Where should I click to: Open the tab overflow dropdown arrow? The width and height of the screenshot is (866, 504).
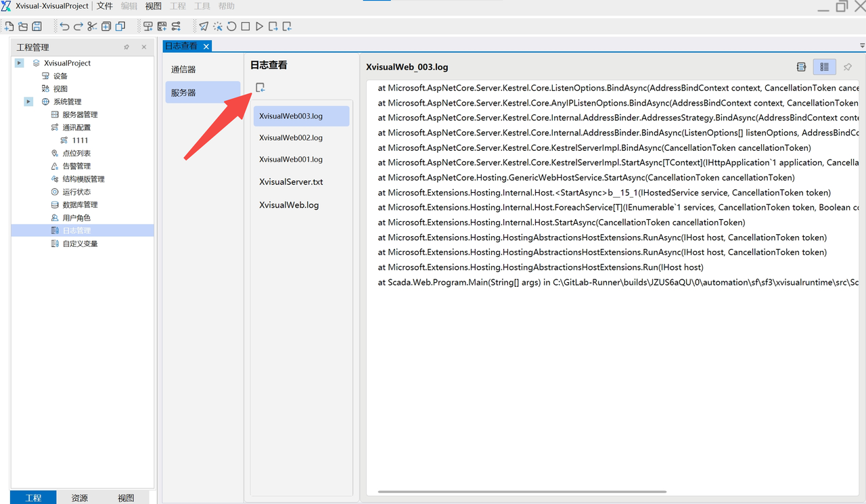point(862,46)
